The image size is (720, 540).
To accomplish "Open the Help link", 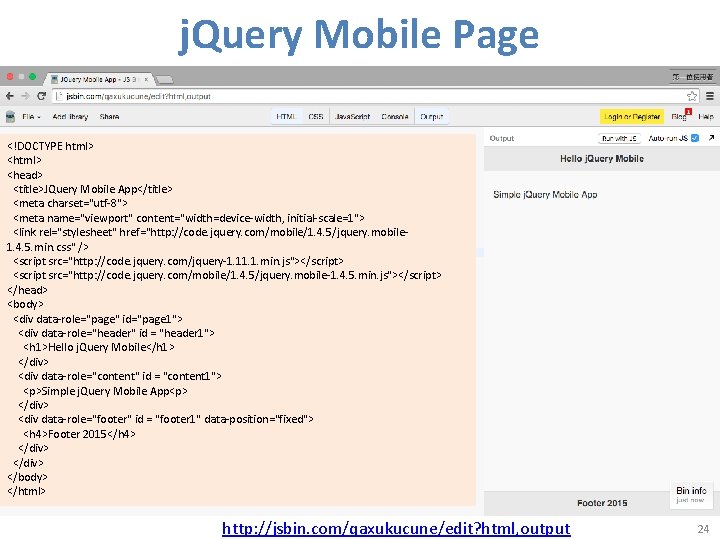I will pyautogui.click(x=706, y=117).
